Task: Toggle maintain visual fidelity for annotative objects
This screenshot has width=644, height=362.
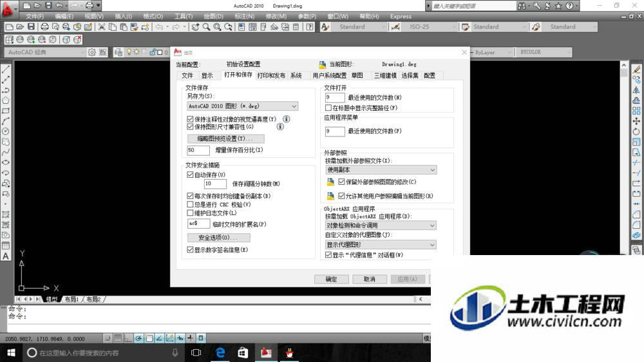Action: (x=190, y=119)
